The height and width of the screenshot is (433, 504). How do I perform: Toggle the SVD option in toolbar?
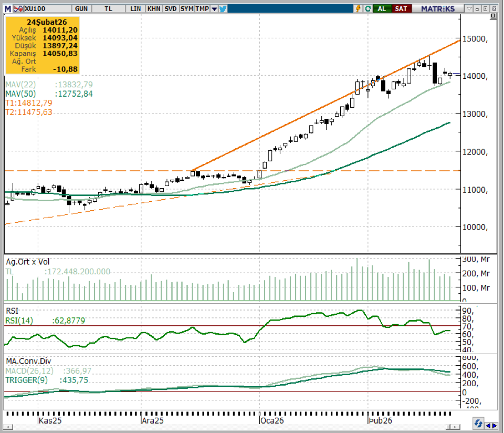click(170, 8)
